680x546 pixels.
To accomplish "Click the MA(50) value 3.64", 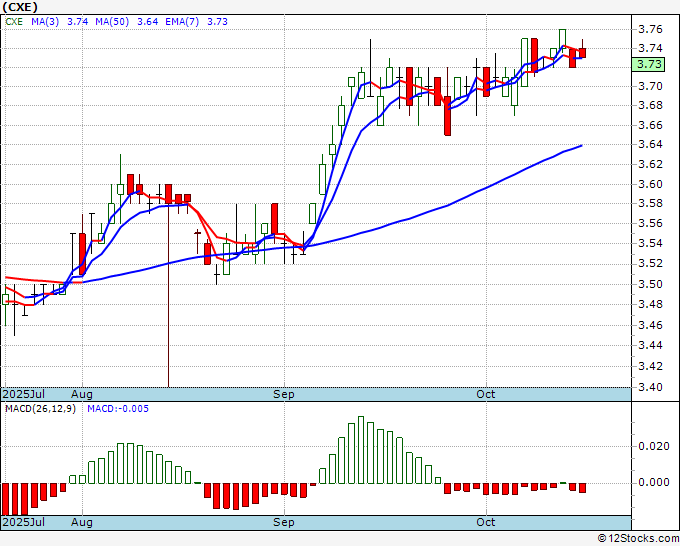I will 147,22.
